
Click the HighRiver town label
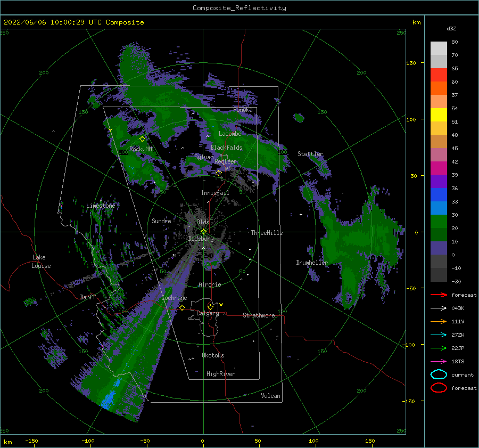221,374
